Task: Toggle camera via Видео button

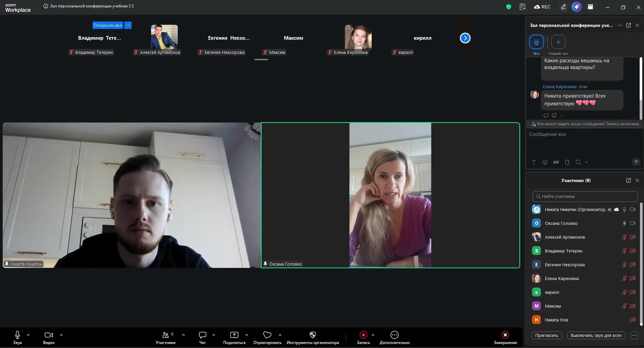Action: click(x=49, y=338)
